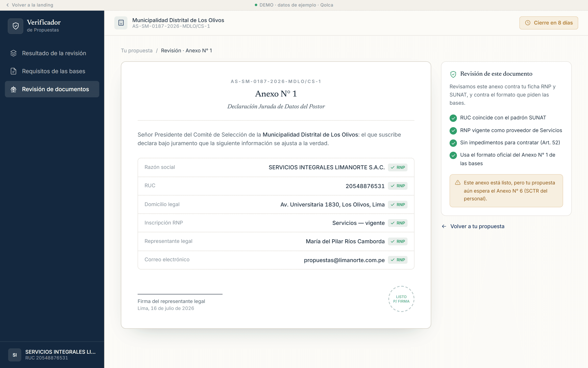Click the Verificador shield logo icon
Screen dimensions: 588x368
click(x=16, y=26)
